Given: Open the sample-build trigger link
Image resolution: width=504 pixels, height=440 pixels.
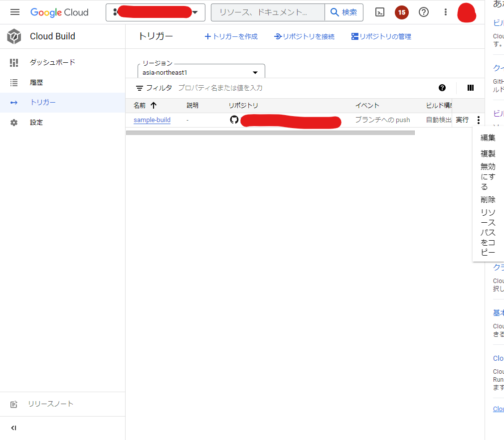Looking at the screenshot, I should coord(152,120).
